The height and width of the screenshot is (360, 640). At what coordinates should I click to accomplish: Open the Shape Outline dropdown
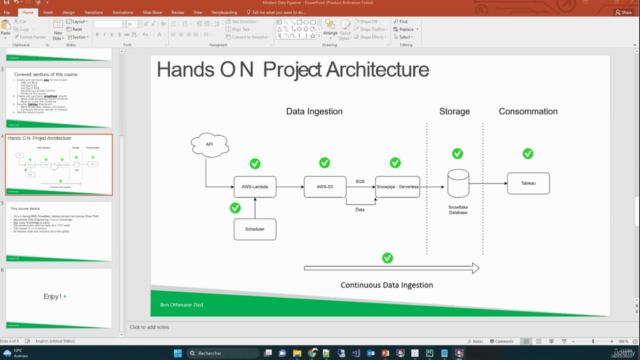[x=370, y=29]
